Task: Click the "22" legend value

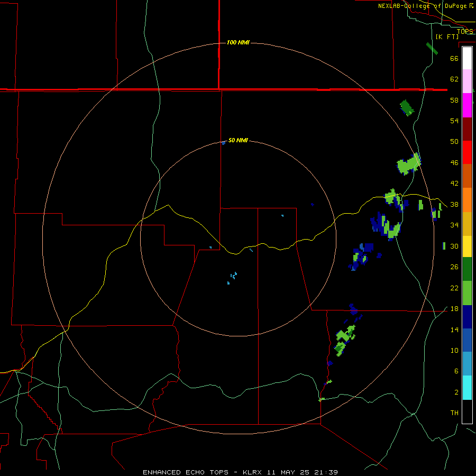Action: pyautogui.click(x=454, y=288)
